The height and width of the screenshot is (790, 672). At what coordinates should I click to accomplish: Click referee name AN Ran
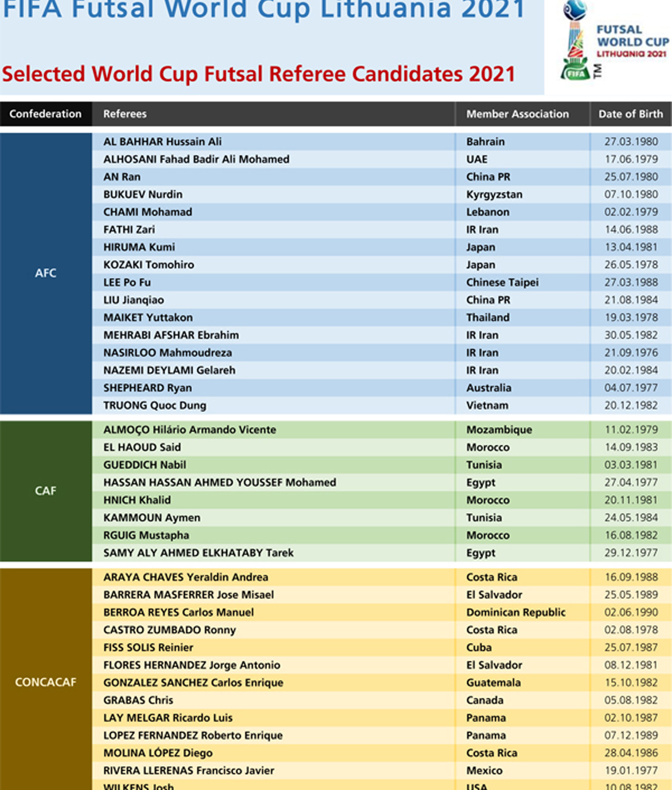coord(122,177)
